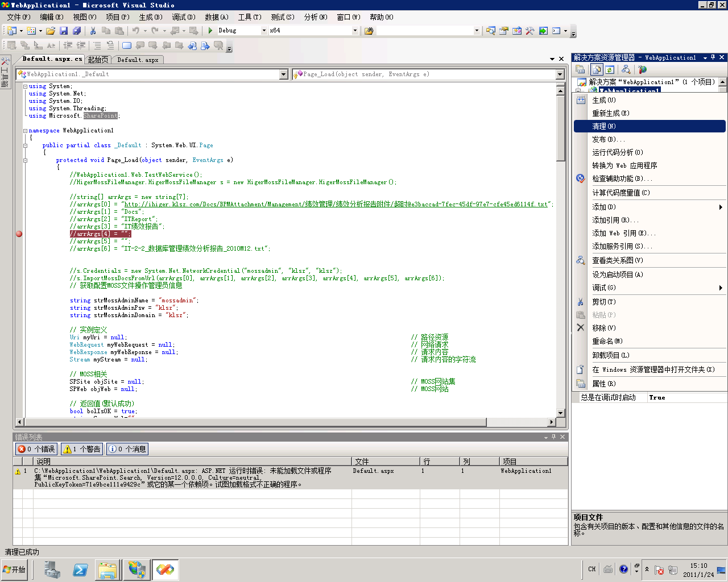The width and height of the screenshot is (728, 582).
Task: Collapse the Page_Load method outline node
Action: pyautogui.click(x=25, y=160)
